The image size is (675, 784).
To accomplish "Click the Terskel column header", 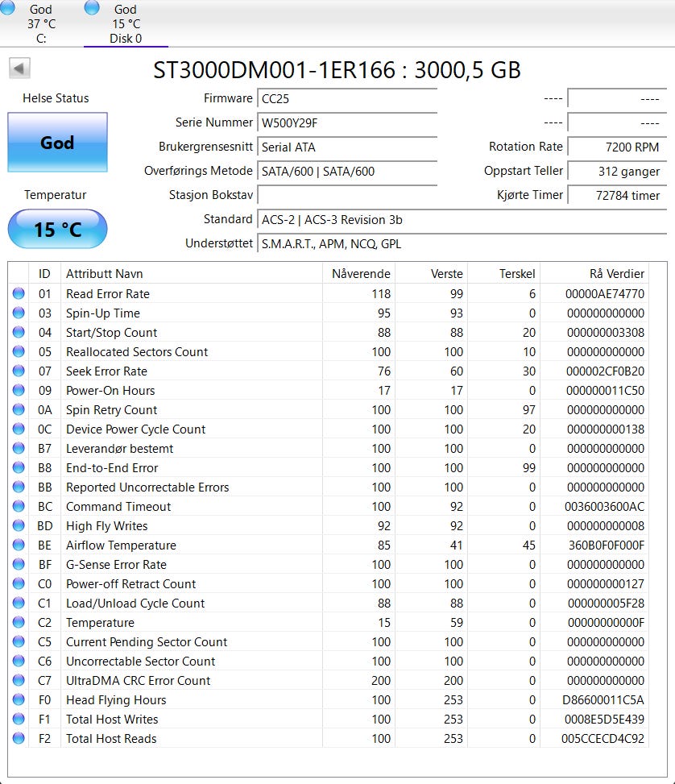I will (503, 273).
